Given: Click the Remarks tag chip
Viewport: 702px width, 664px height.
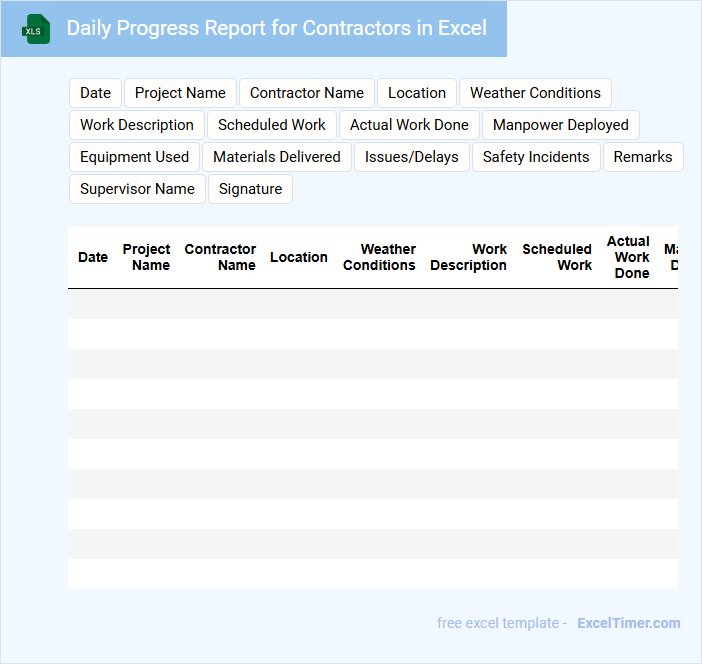Looking at the screenshot, I should point(643,157).
